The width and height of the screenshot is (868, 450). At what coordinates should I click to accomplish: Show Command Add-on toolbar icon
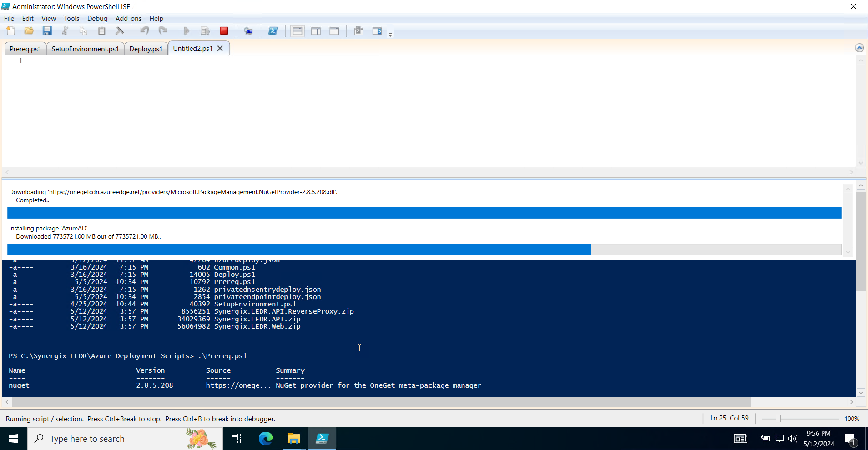coord(377,31)
